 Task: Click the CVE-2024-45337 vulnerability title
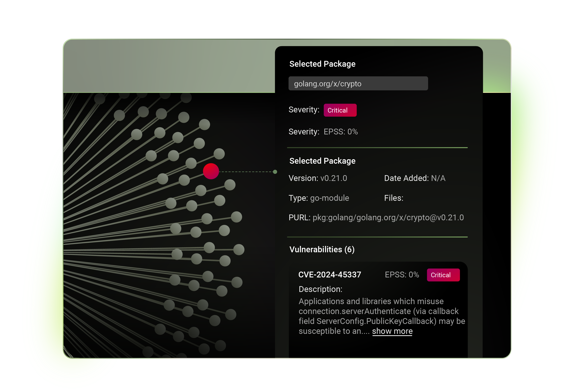pos(330,275)
